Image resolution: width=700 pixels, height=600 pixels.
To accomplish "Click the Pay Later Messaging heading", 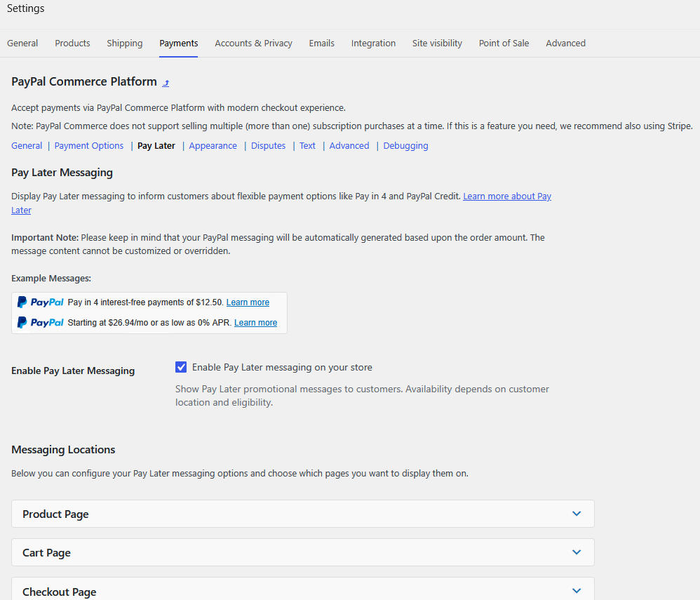I will tap(62, 173).
